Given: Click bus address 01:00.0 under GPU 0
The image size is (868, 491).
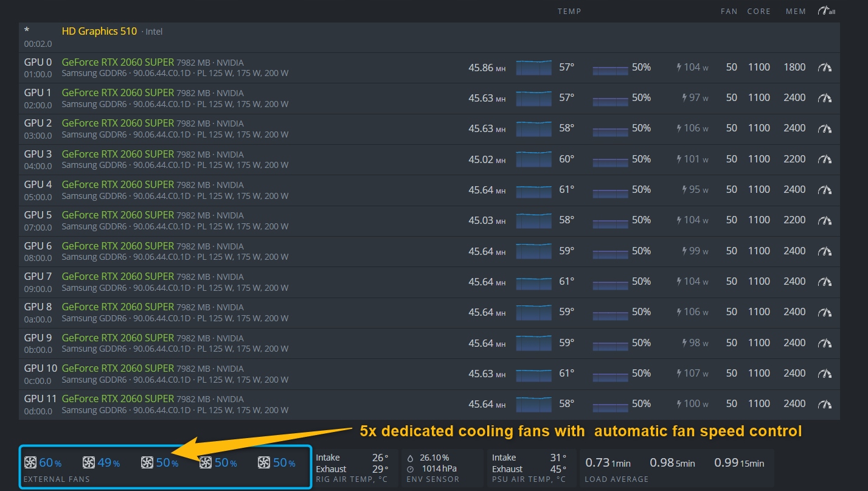Looking at the screenshot, I should tap(38, 74).
